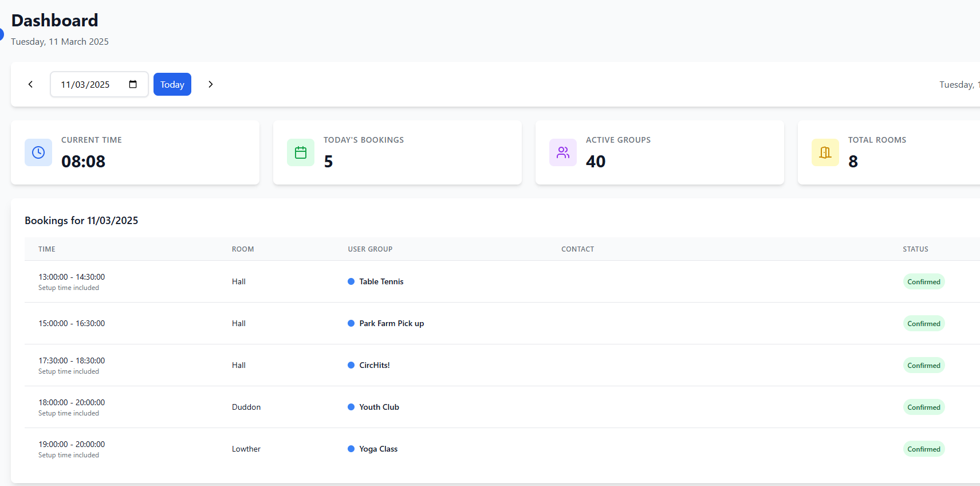Screen dimensions: 980x486
Task: Click the Duddon room cell
Action: [246, 407]
